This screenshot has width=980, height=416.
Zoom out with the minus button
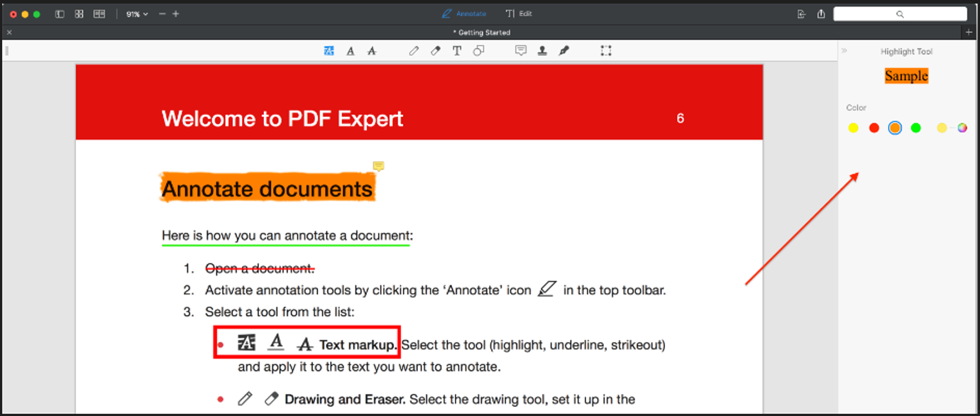[163, 14]
